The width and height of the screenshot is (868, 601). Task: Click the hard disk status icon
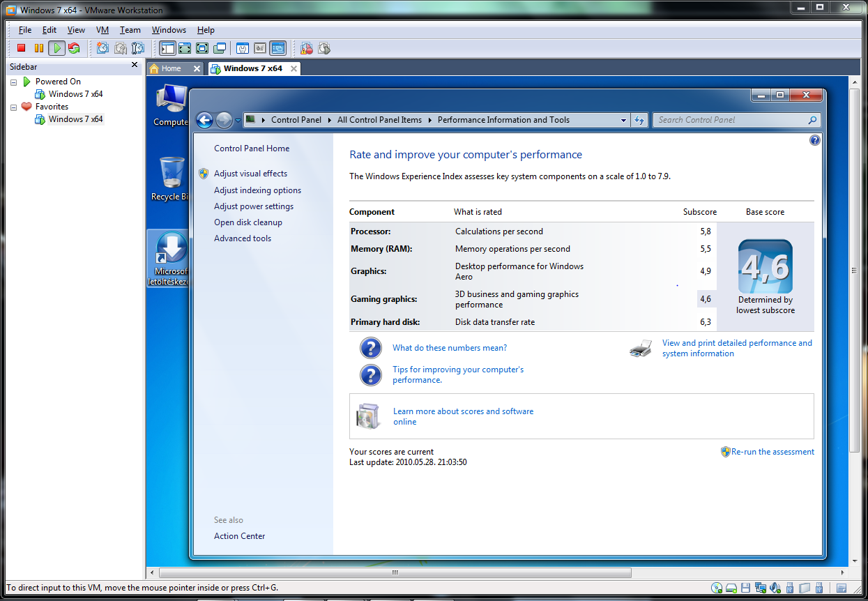coord(731,588)
